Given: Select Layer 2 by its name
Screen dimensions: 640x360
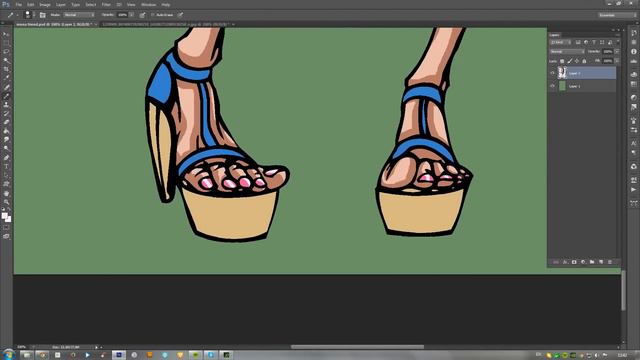Looking at the screenshot, I should click(574, 73).
